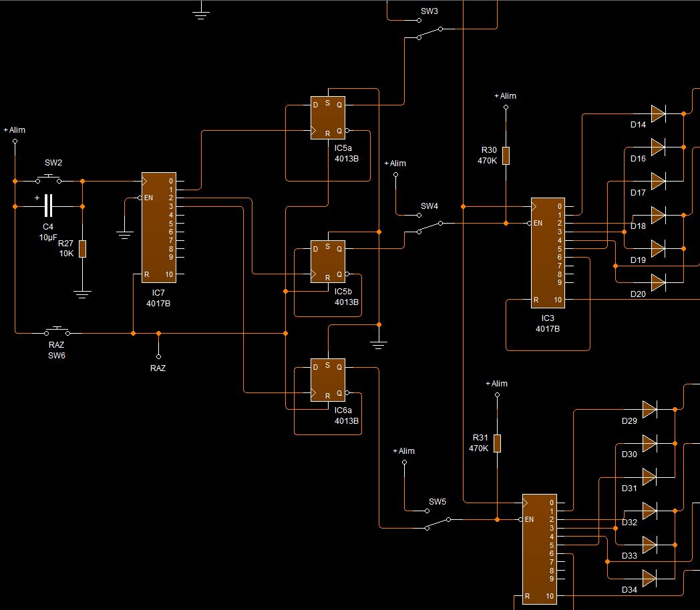
Task: Click resistor R31 470K
Action: (497, 443)
